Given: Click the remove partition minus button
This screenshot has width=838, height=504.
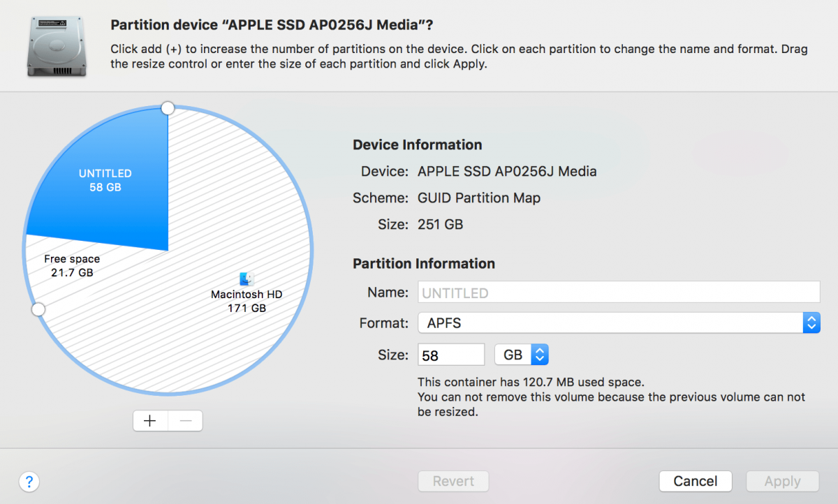Looking at the screenshot, I should tap(185, 420).
